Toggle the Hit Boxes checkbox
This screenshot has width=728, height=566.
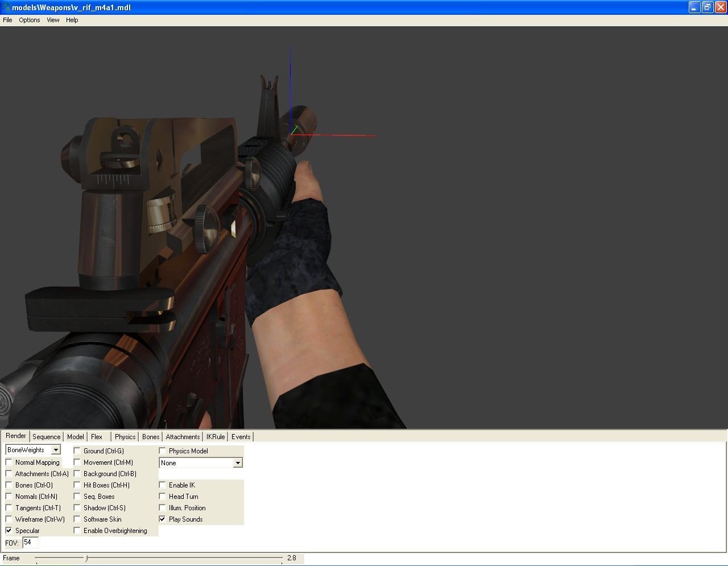click(77, 485)
